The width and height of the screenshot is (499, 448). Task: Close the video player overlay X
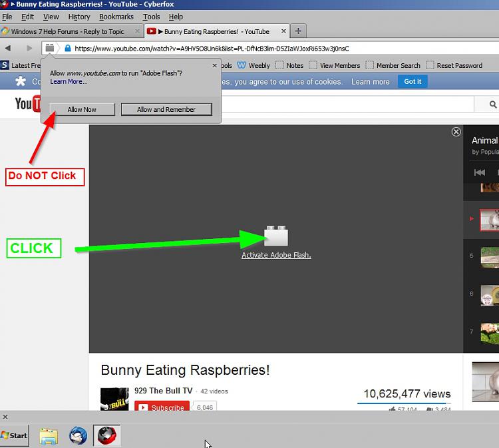(x=456, y=132)
